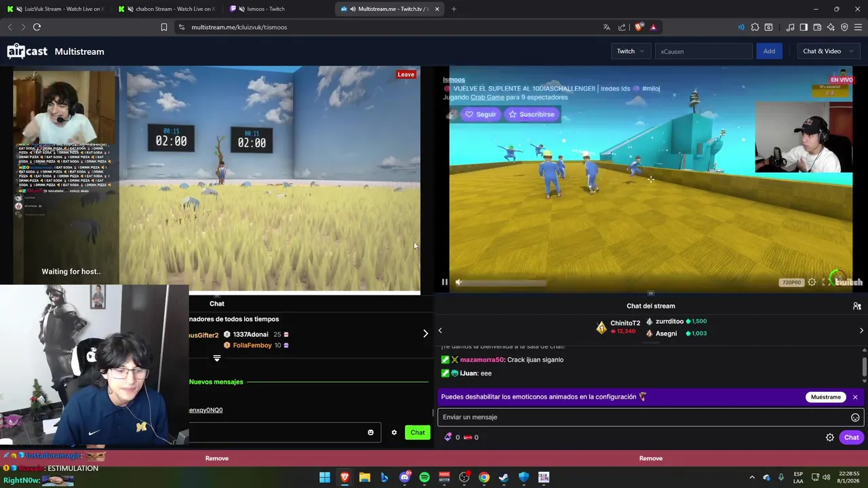
Task: Click the Twitch chat scrollbar
Action: [864, 366]
